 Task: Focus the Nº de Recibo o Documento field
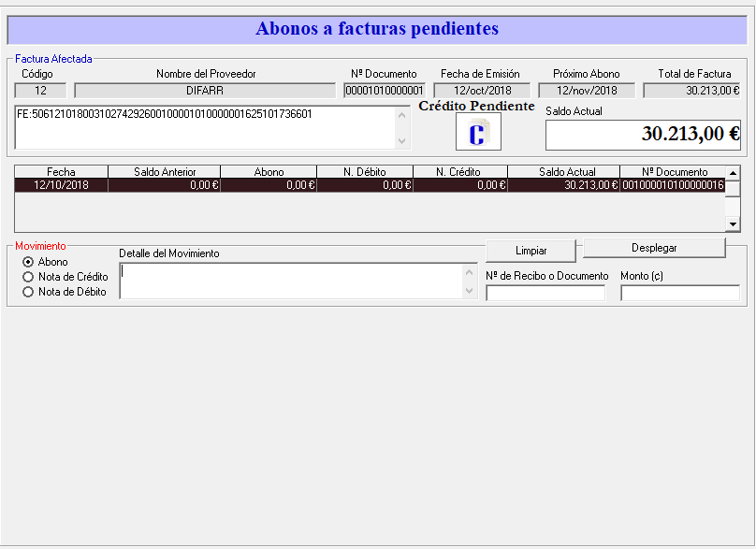545,294
